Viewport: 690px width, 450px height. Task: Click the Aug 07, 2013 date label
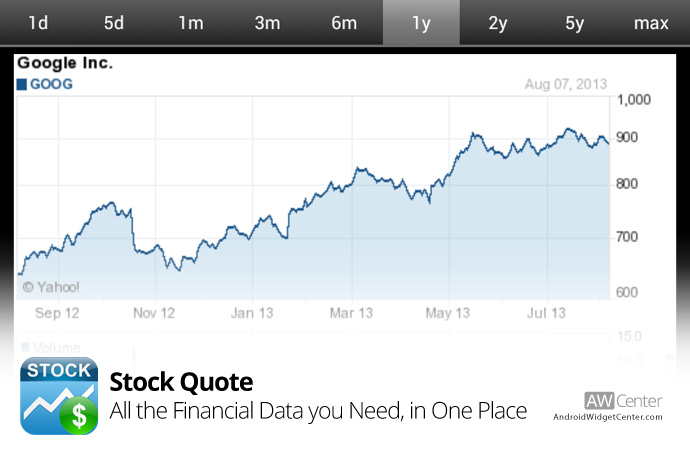click(x=566, y=85)
